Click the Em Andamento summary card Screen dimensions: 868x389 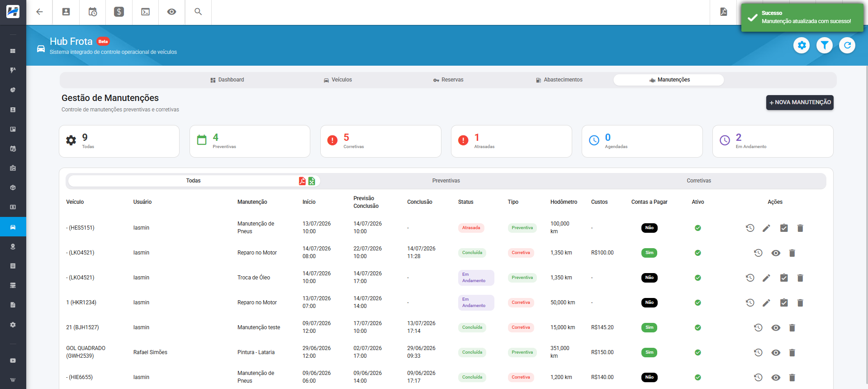coord(773,141)
